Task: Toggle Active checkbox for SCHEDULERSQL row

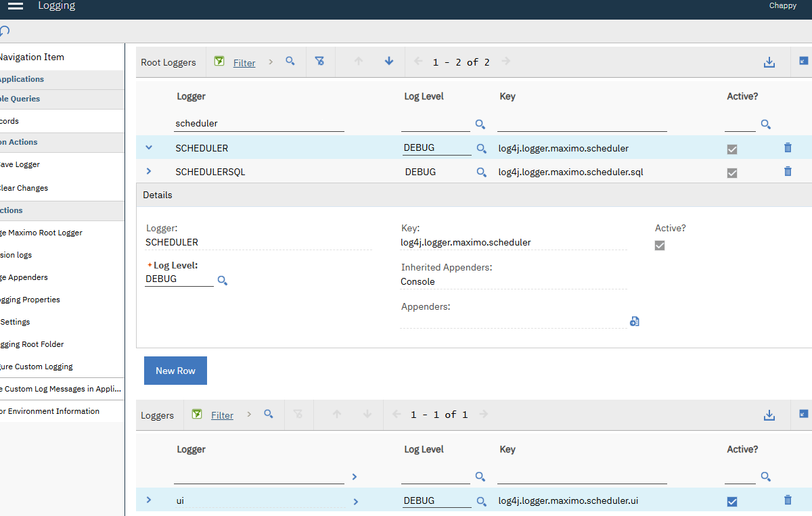Action: point(731,173)
